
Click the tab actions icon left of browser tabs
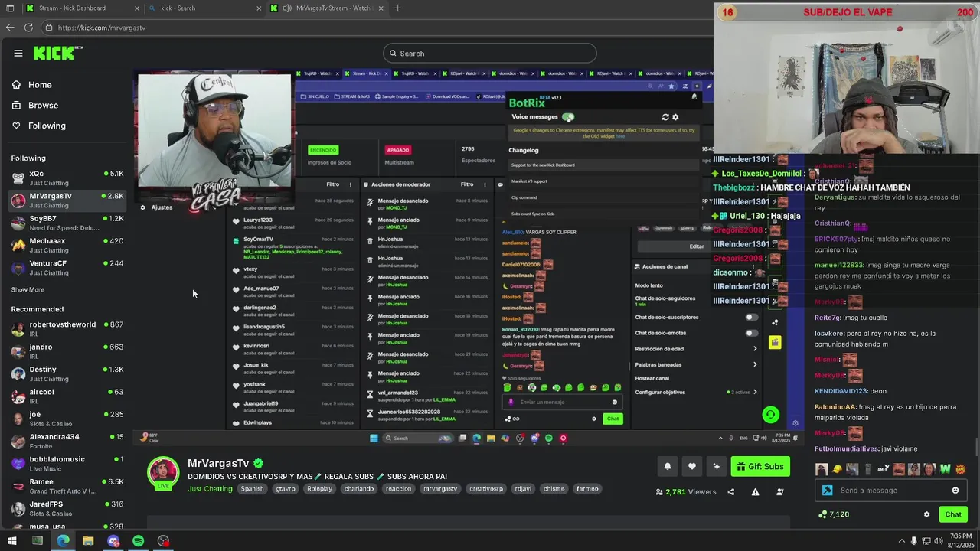pyautogui.click(x=8, y=8)
